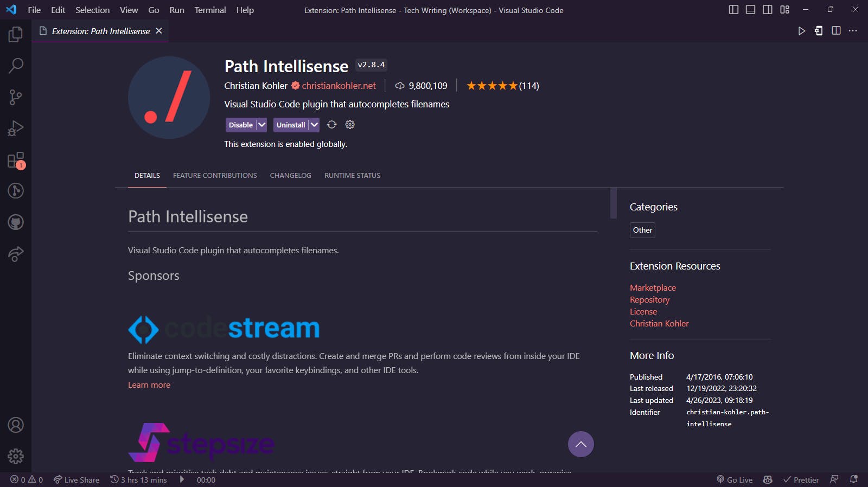Image resolution: width=868 pixels, height=487 pixels.
Task: Open the File menu
Action: 34,10
